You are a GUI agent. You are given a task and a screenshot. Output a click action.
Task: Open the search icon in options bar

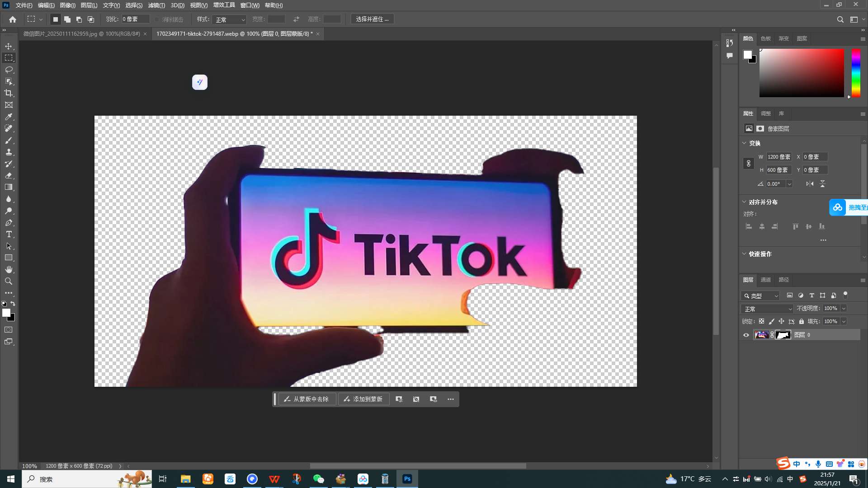pyautogui.click(x=840, y=19)
